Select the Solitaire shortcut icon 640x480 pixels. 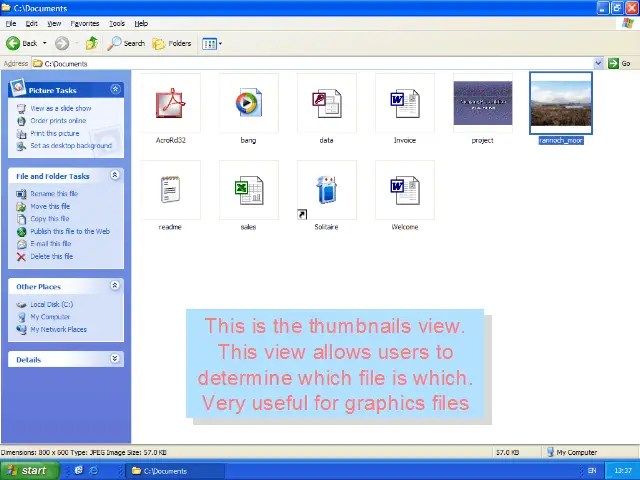[326, 190]
